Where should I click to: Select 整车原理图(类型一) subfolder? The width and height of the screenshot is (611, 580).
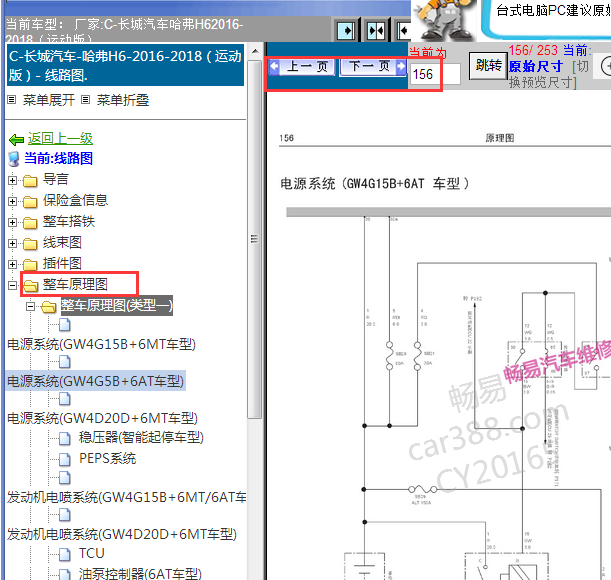click(117, 305)
